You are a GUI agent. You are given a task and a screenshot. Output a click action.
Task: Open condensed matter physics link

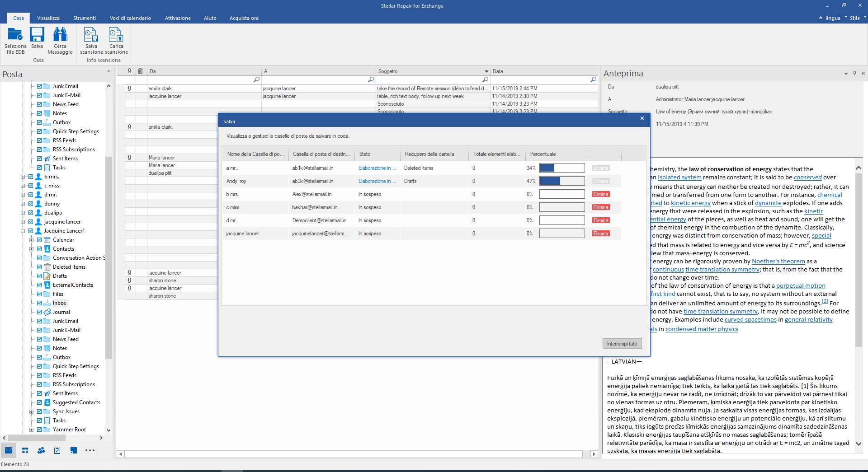pos(702,329)
